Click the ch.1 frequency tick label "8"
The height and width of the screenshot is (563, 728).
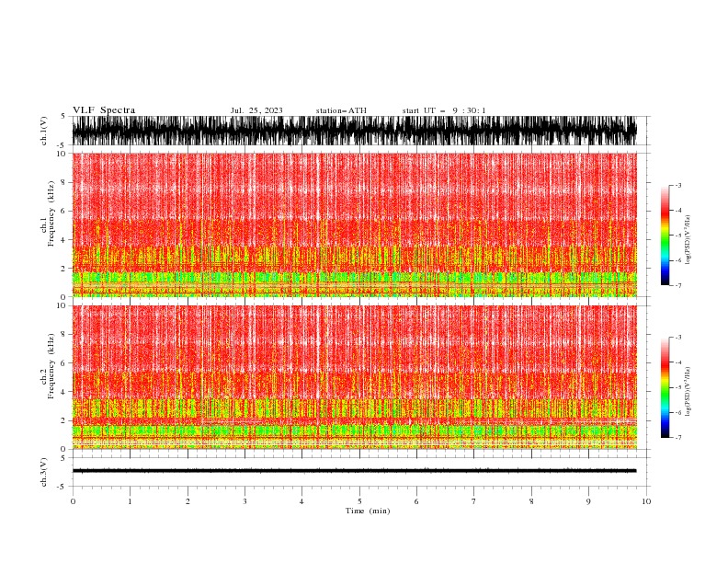(x=64, y=182)
